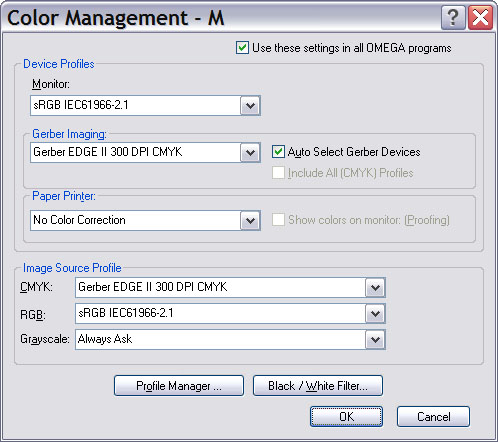Close the Color Management dialog
Screen dimensions: 498x442
[x=481, y=18]
